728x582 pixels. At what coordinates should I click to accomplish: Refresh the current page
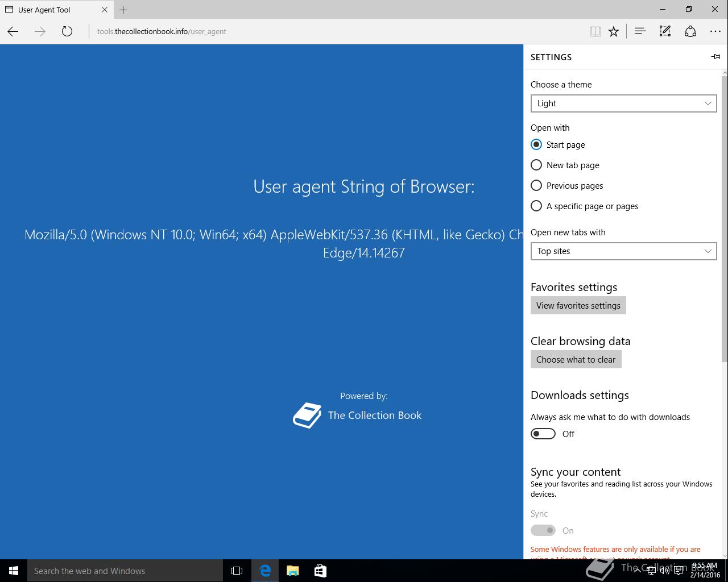point(67,32)
